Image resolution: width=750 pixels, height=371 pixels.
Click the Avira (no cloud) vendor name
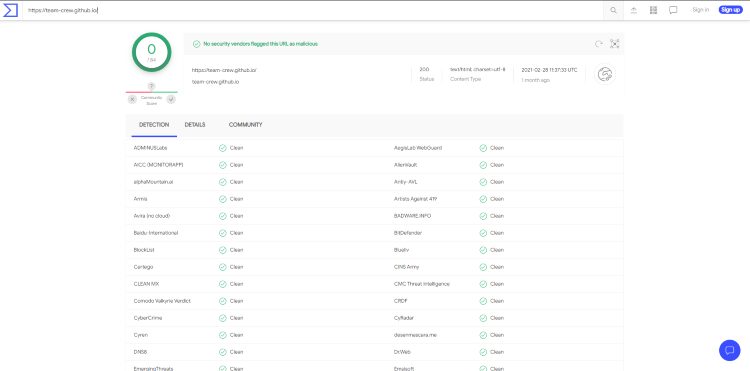[x=152, y=216]
